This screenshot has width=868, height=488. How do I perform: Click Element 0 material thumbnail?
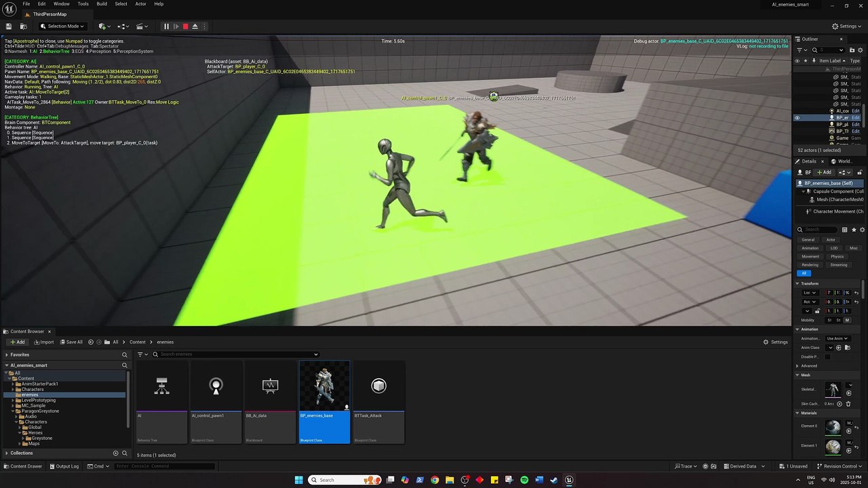[x=833, y=427]
